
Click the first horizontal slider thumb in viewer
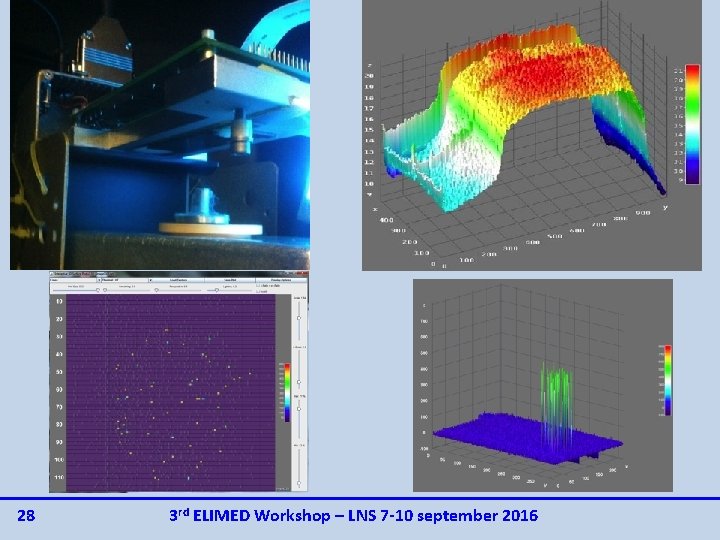98,290
